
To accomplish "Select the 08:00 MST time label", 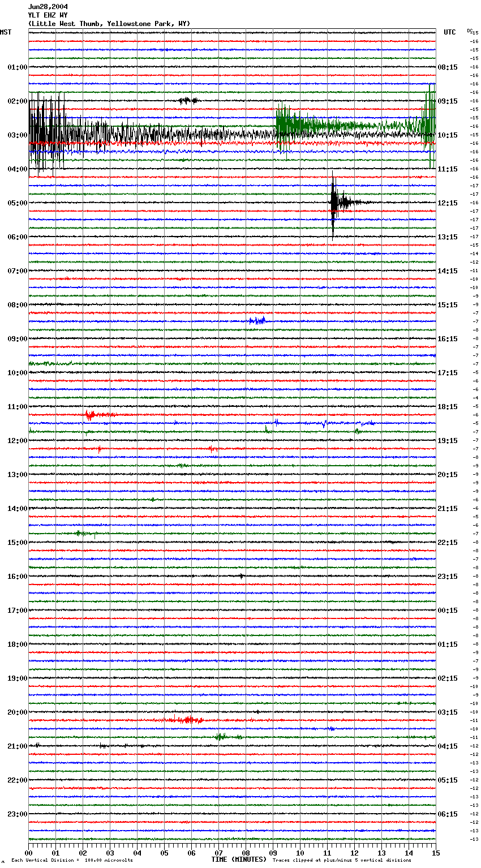I will point(18,305).
